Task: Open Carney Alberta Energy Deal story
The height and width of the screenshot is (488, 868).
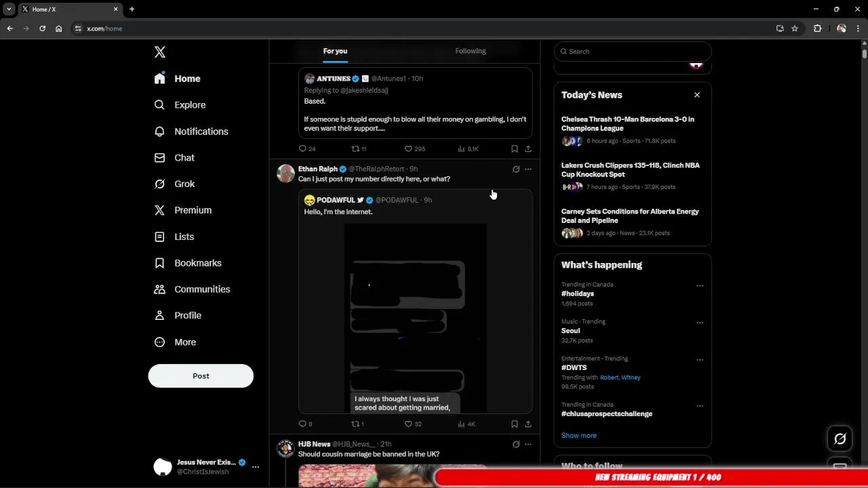Action: (x=633, y=222)
